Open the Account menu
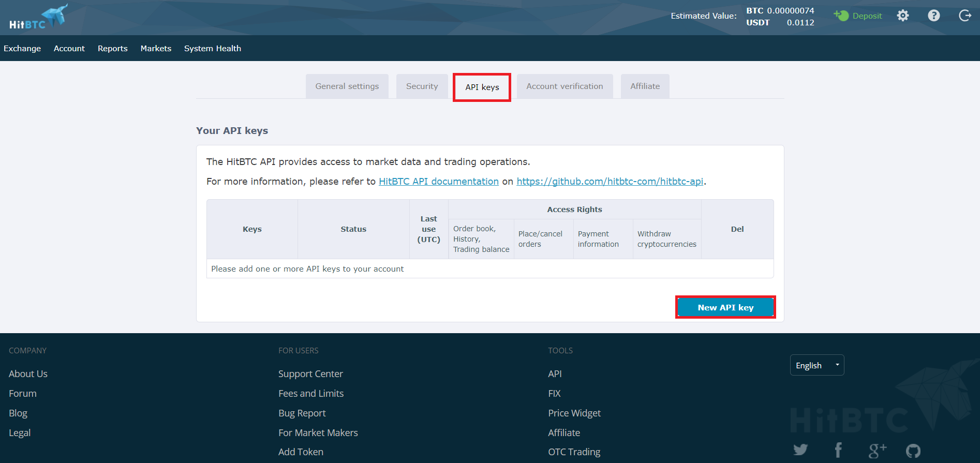980x463 pixels. 69,48
